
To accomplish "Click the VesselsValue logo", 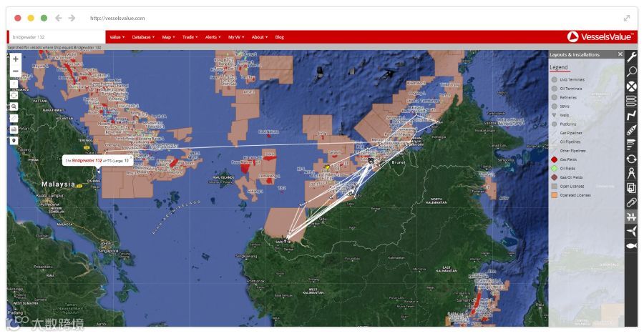I will pos(599,36).
